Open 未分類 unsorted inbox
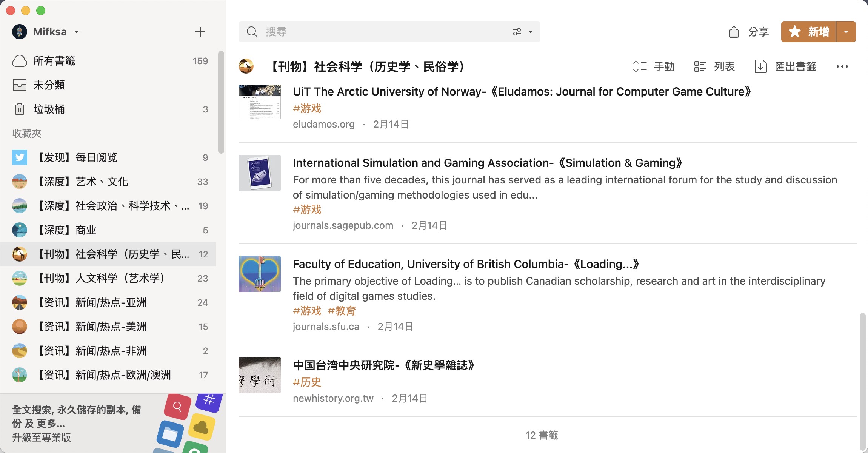This screenshot has width=868, height=453. click(49, 85)
